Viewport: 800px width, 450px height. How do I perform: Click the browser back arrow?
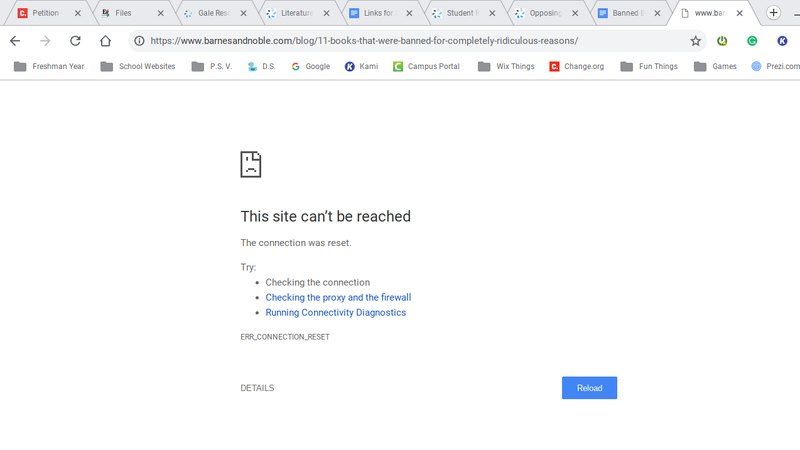tap(14, 41)
